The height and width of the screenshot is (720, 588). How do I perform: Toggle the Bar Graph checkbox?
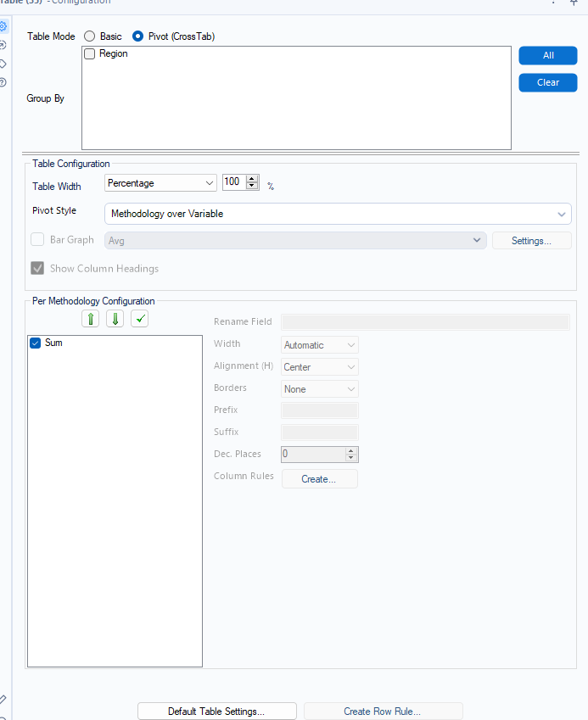click(37, 240)
